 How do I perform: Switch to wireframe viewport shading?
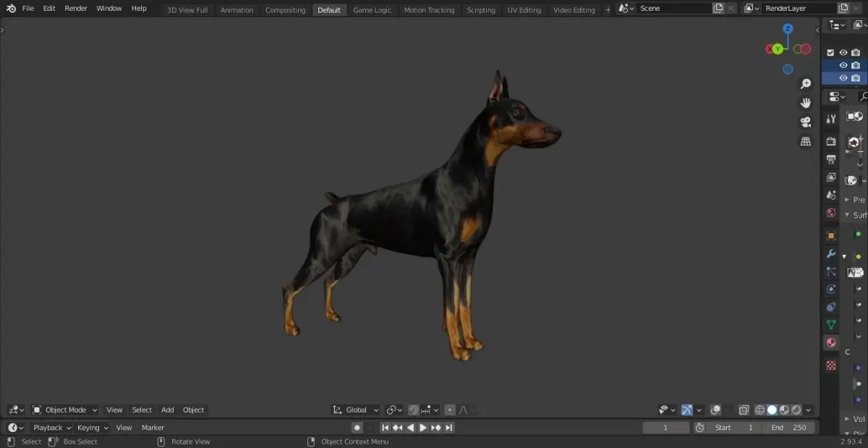point(759,410)
